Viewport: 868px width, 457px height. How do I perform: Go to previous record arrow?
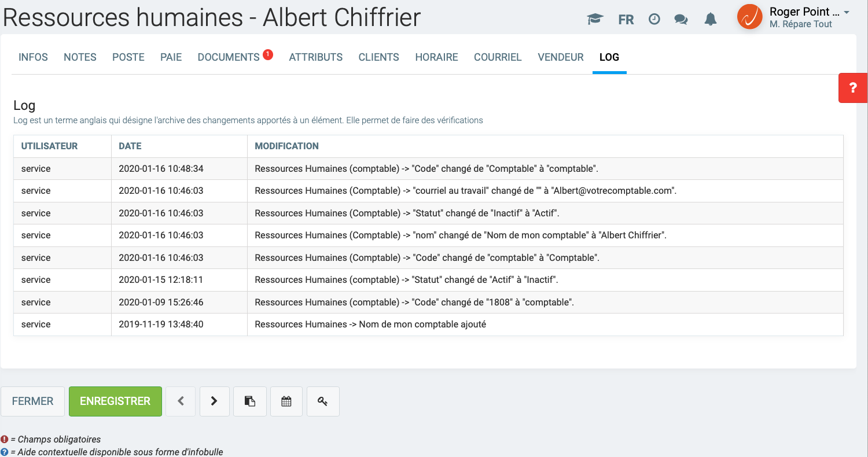pyautogui.click(x=181, y=401)
